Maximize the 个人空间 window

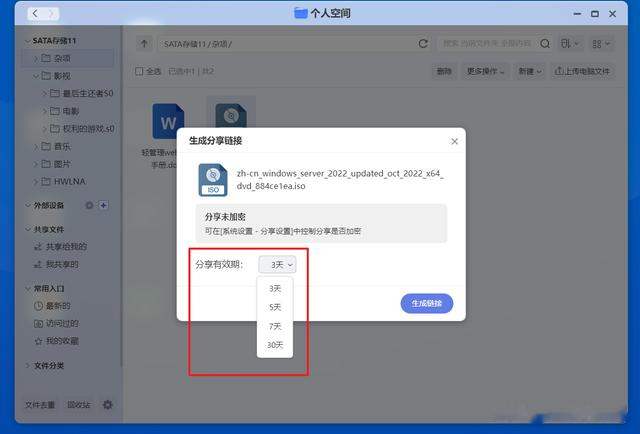coord(595,13)
